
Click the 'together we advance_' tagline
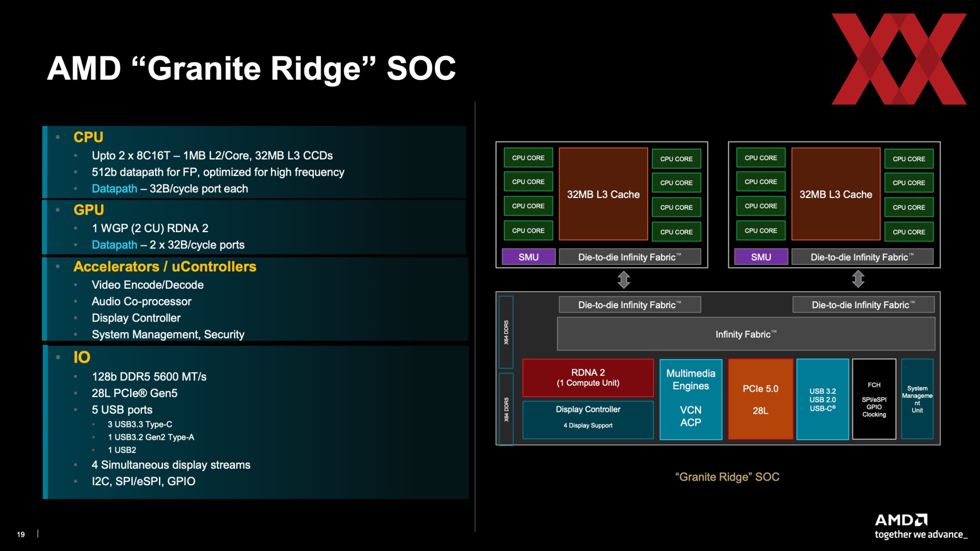921,535
